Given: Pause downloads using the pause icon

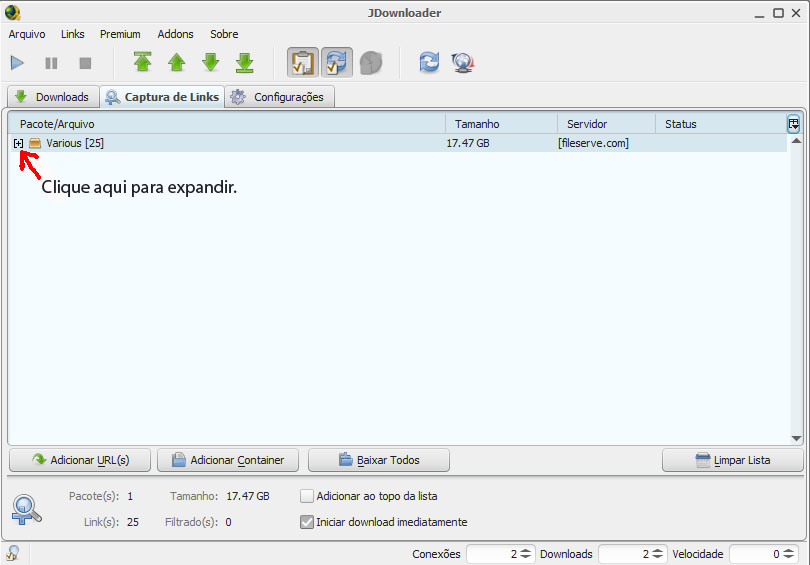Looking at the screenshot, I should (51, 63).
